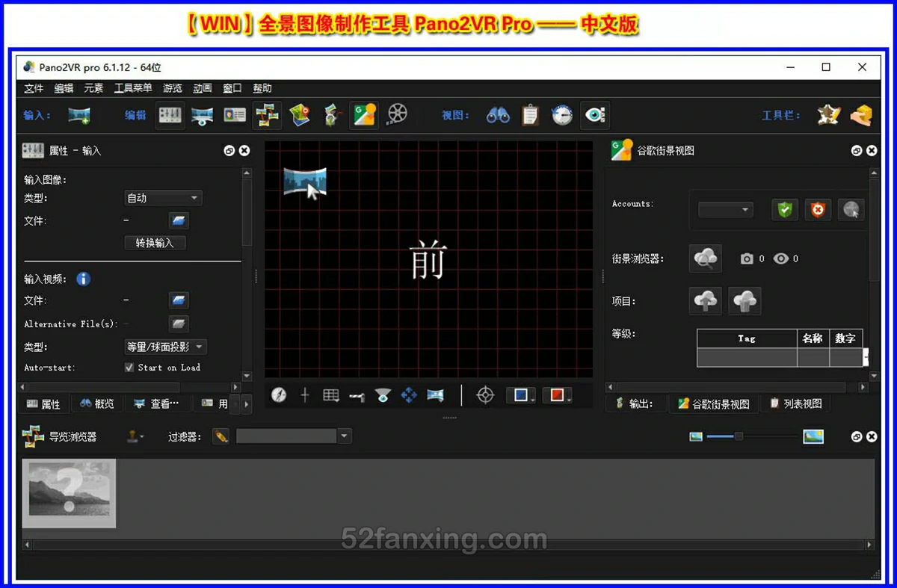Switch to the 概览 tab
The width and height of the screenshot is (897, 588).
[x=97, y=404]
